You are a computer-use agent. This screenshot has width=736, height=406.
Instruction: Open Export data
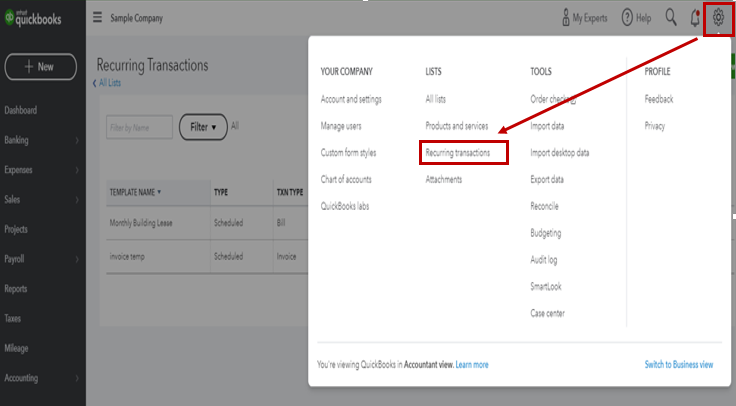[x=547, y=179]
